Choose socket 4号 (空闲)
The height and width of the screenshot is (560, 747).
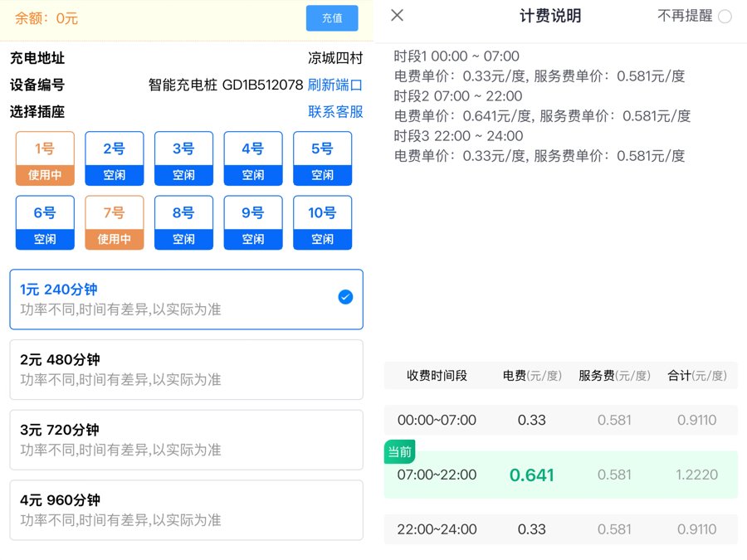(253, 158)
